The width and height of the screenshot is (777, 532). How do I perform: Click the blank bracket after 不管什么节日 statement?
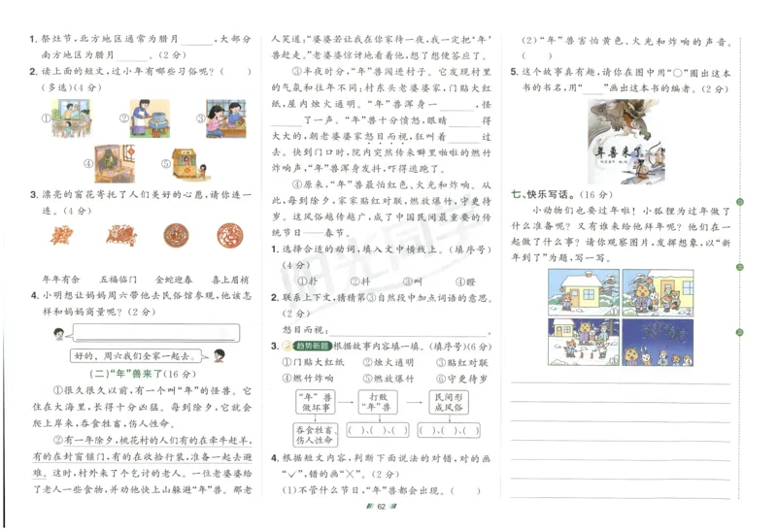pyautogui.click(x=465, y=491)
